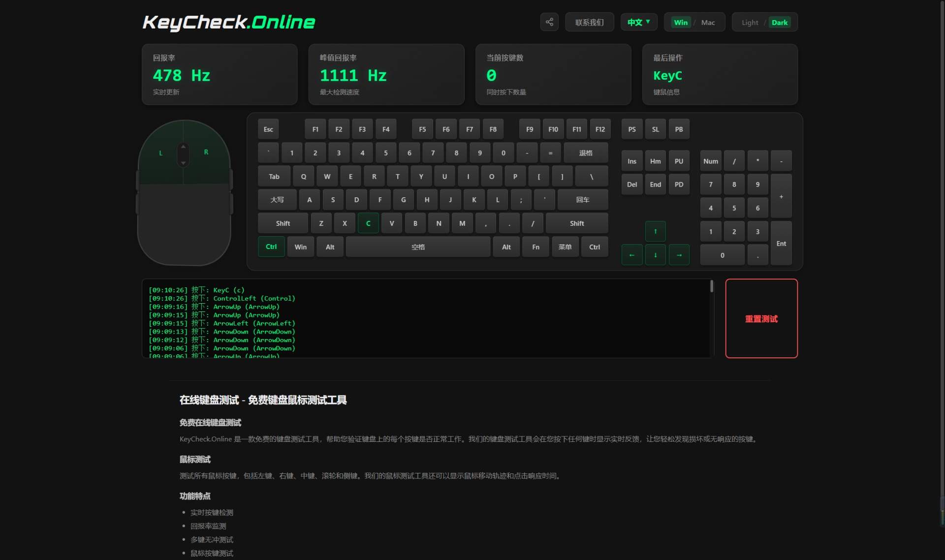Click the 峰值回报率 1111 Hz card
Screen dimensions: 945x560
click(x=386, y=74)
